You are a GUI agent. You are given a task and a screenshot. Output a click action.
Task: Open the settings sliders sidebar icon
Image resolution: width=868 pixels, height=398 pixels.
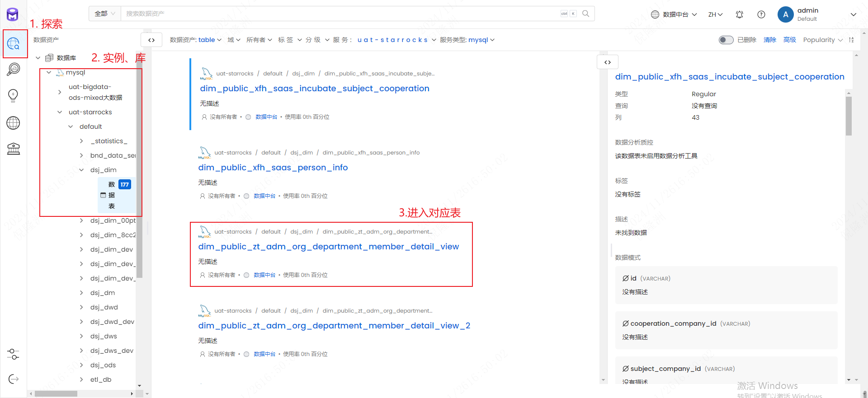click(14, 354)
